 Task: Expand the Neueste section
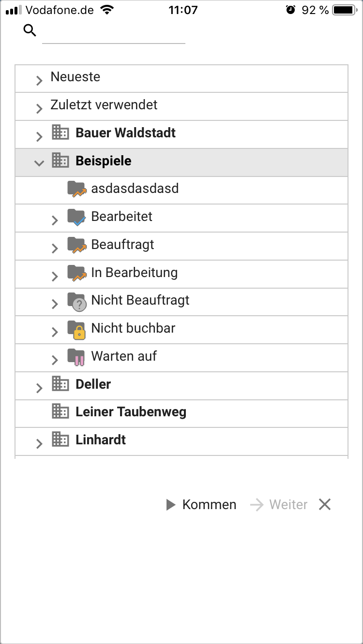tap(39, 80)
